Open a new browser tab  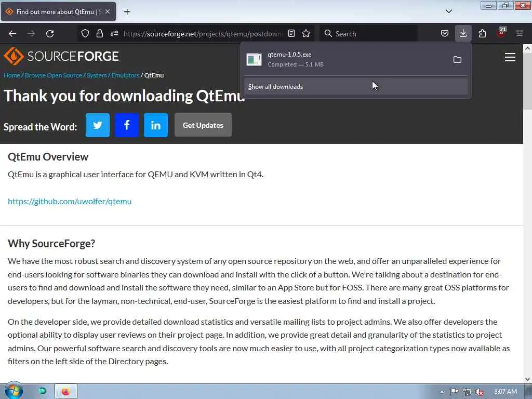point(127,12)
